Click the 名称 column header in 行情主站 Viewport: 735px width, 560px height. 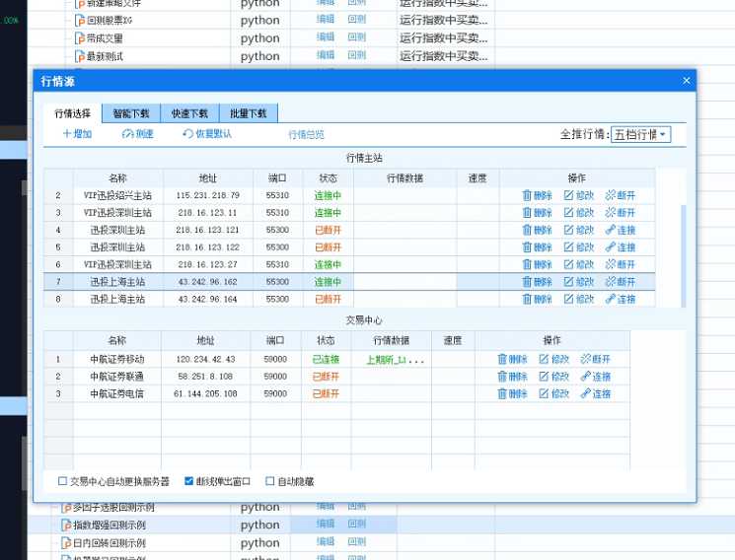(x=118, y=178)
